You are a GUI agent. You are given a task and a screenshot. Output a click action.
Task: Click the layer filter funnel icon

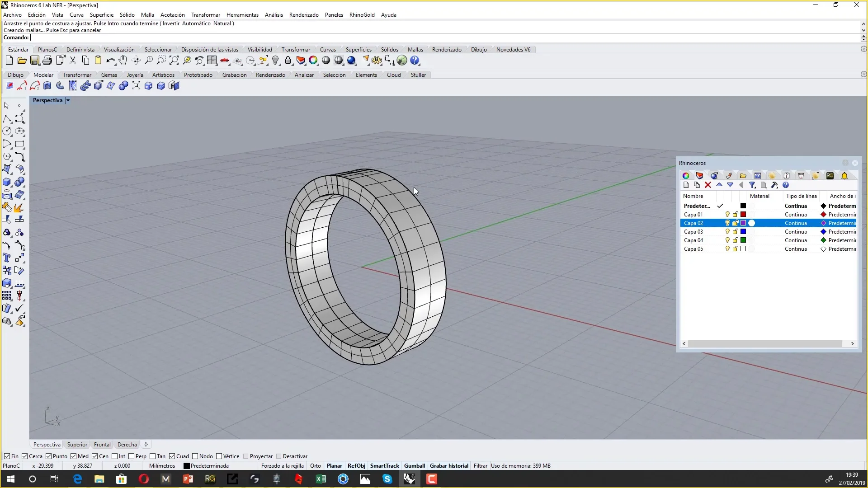tap(752, 185)
